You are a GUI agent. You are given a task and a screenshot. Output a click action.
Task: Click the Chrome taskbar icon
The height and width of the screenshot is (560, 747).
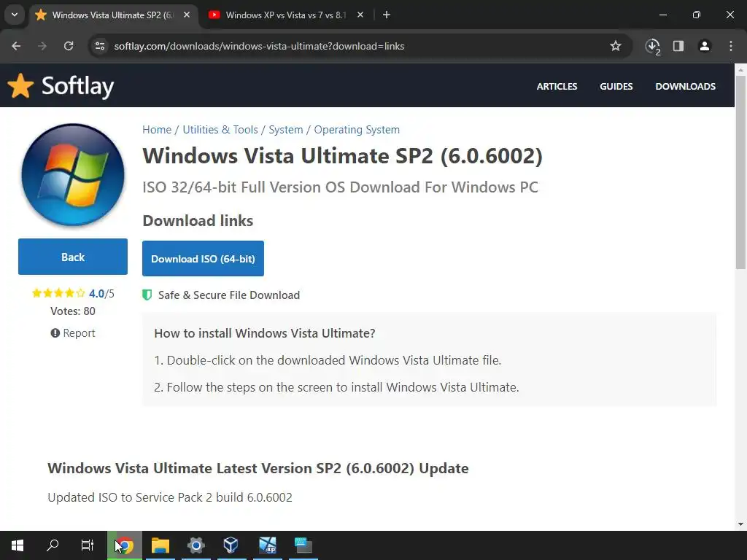point(125,545)
